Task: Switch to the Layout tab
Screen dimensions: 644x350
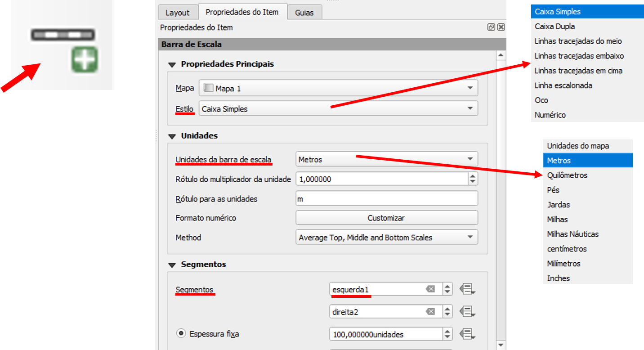Action: tap(177, 13)
